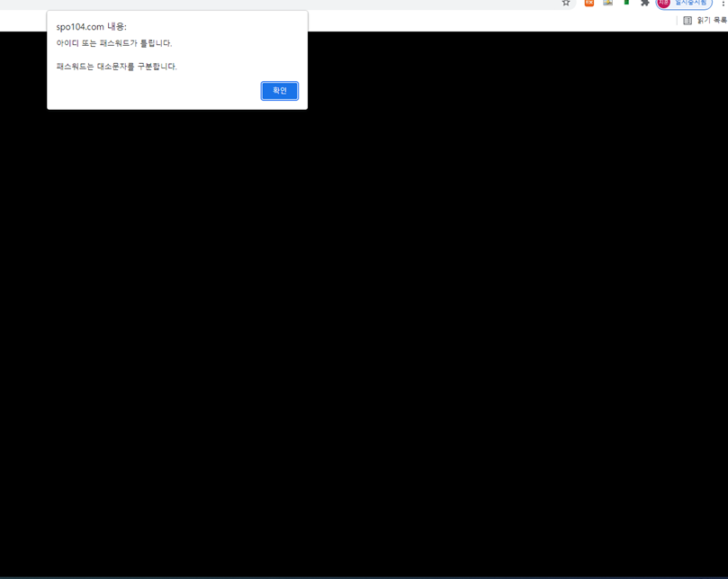
Task: Click the picture-shaped extension icon
Action: (x=608, y=3)
